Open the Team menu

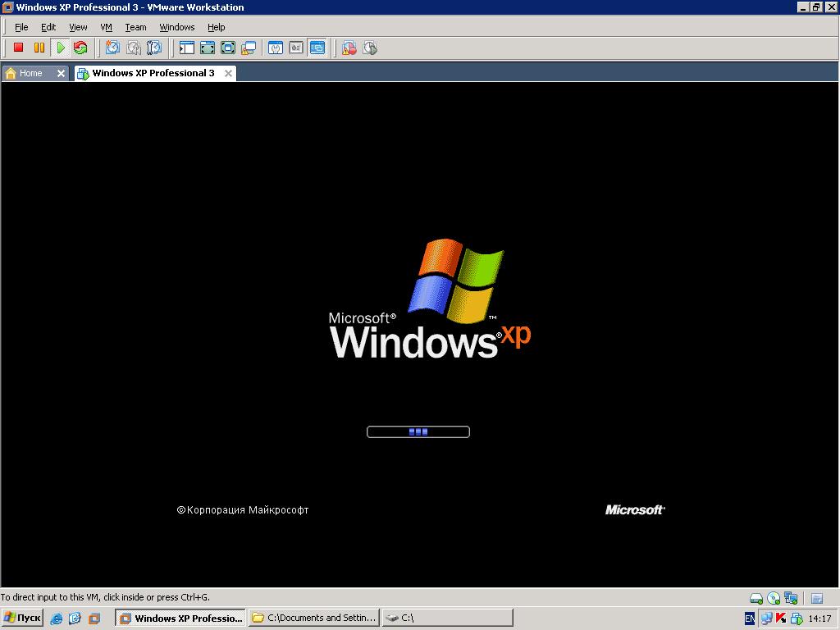pos(135,27)
